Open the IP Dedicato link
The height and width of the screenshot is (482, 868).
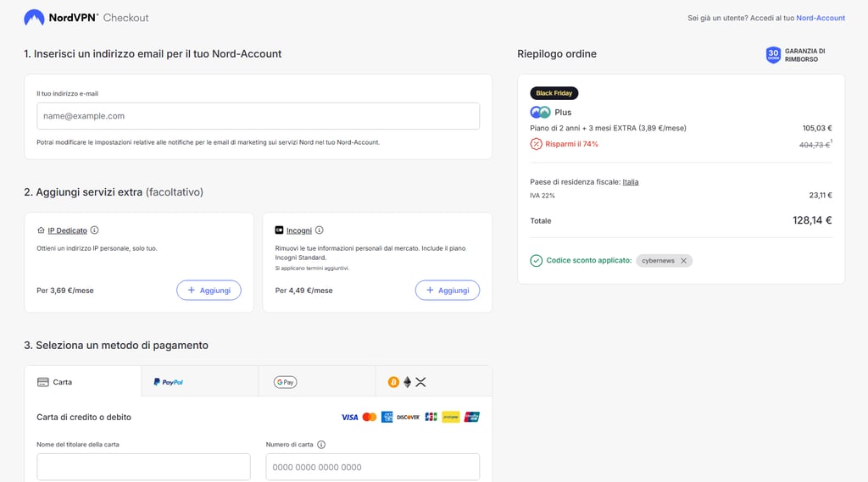(68, 230)
